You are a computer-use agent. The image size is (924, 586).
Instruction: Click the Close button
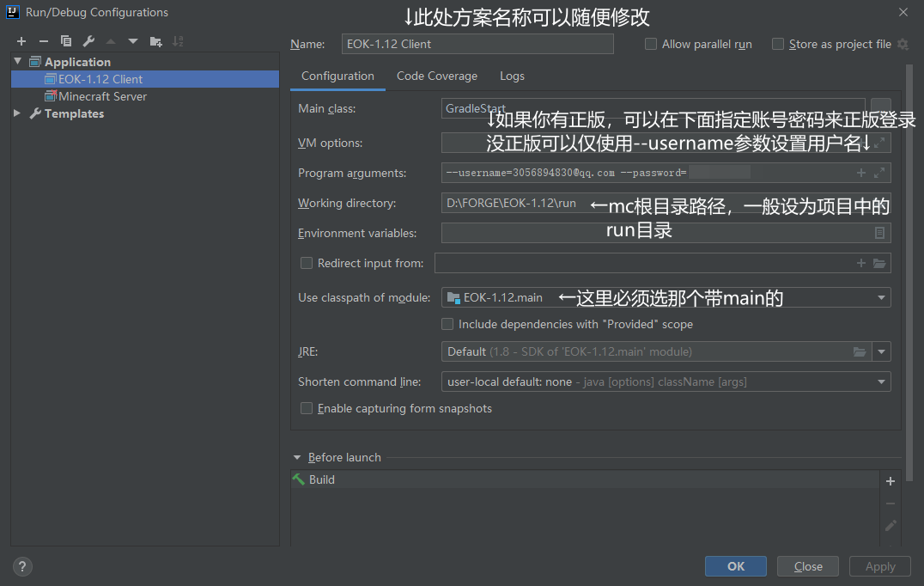click(x=808, y=566)
